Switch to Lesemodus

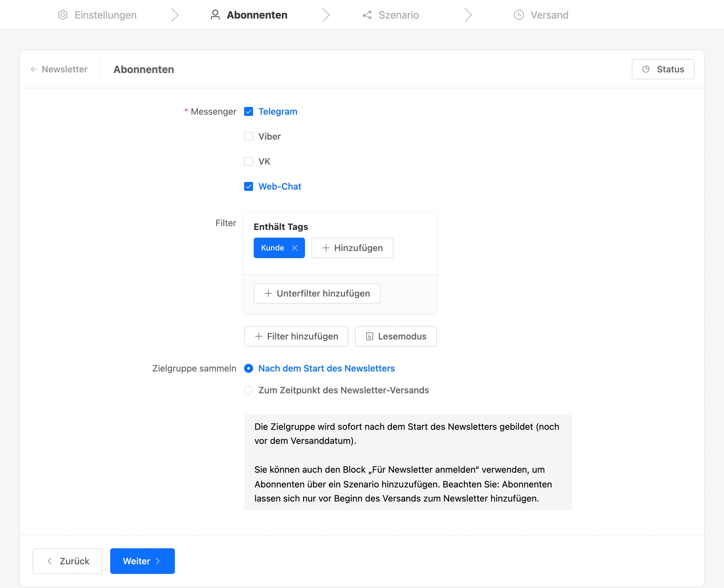(396, 336)
